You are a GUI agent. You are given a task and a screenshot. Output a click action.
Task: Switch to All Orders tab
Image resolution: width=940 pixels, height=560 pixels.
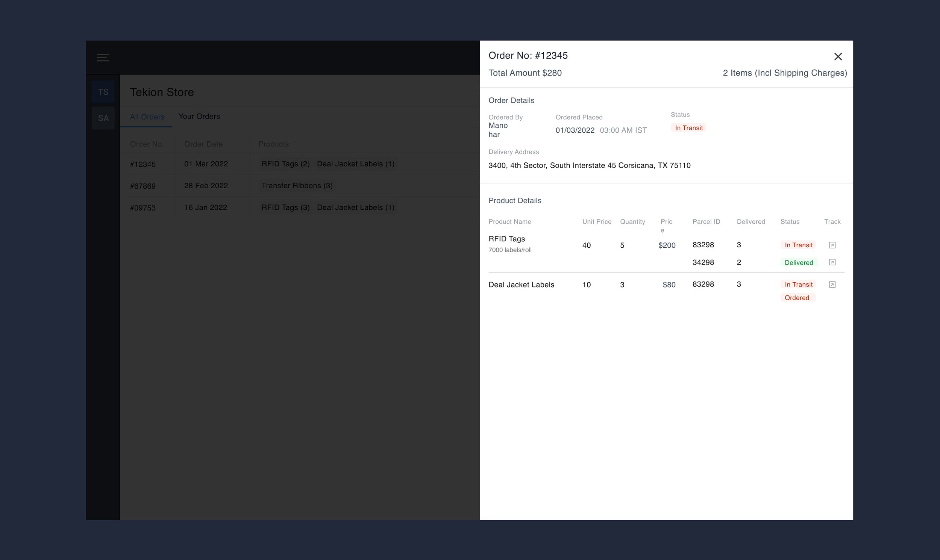point(147,117)
